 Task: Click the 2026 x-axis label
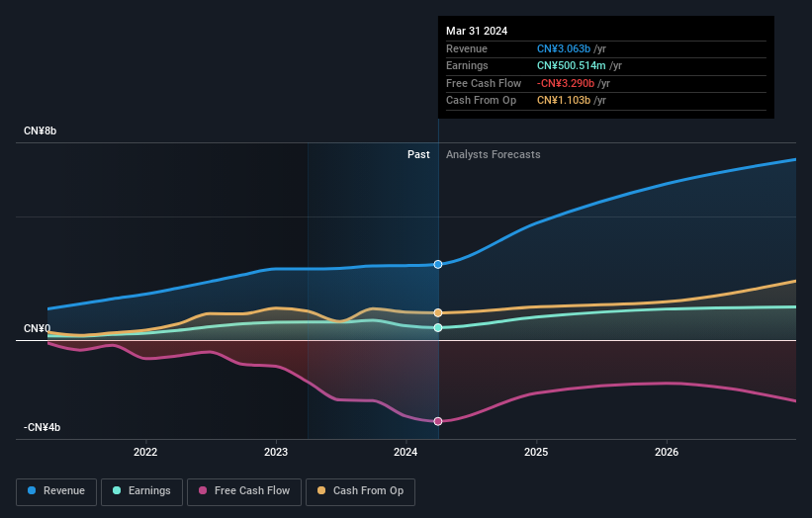(x=667, y=452)
